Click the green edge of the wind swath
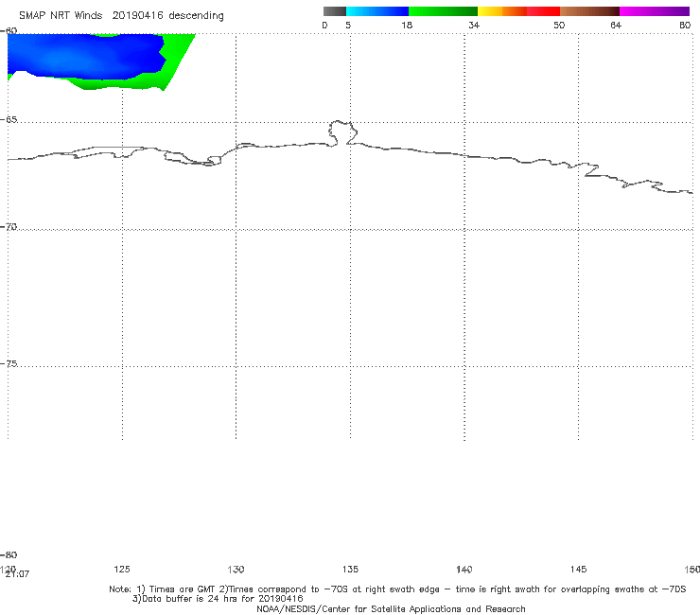Image resolution: width=700 pixels, height=615 pixels. tap(176, 58)
